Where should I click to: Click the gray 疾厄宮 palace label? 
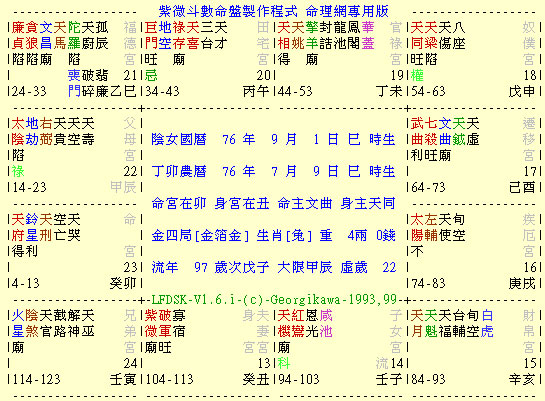coord(529,235)
